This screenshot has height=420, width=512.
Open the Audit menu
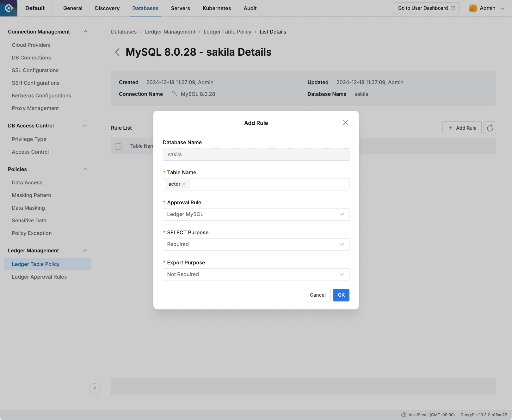point(250,8)
